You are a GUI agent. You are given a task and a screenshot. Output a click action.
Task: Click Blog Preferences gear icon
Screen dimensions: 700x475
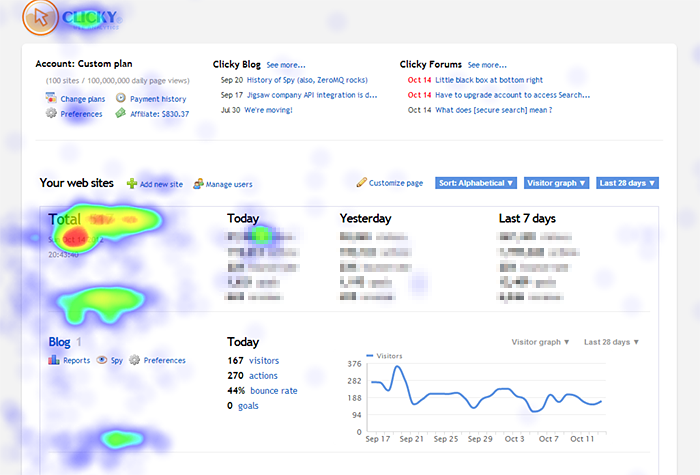(134, 360)
